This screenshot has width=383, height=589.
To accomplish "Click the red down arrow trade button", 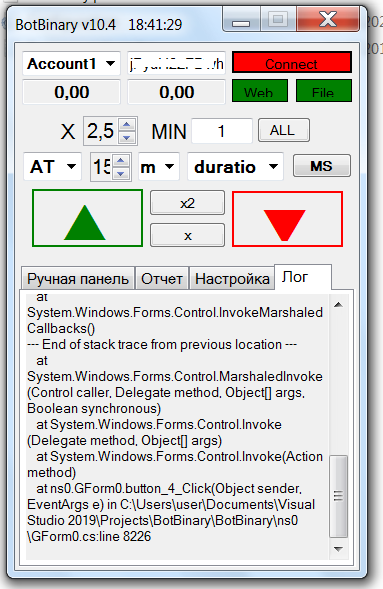I will pos(287,219).
